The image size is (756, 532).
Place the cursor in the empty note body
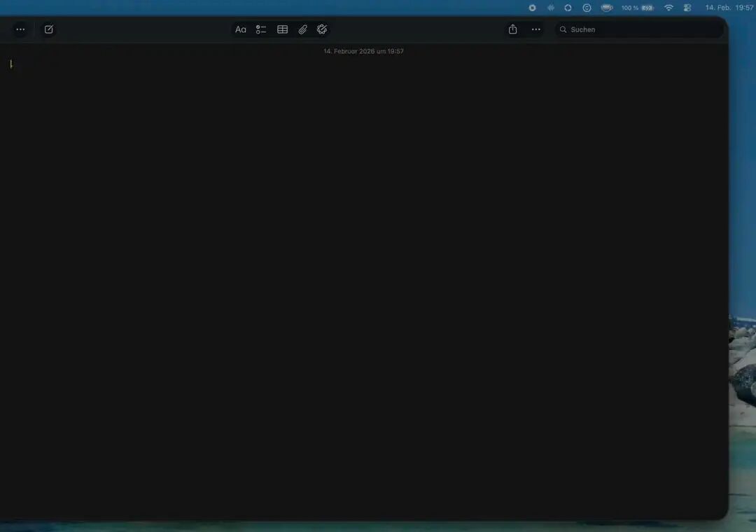click(x=280, y=210)
